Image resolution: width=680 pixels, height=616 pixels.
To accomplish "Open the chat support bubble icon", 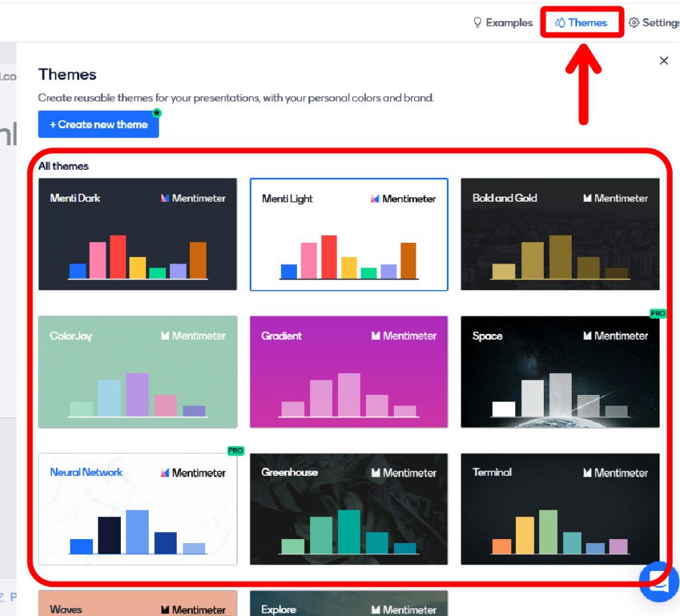I will (659, 581).
